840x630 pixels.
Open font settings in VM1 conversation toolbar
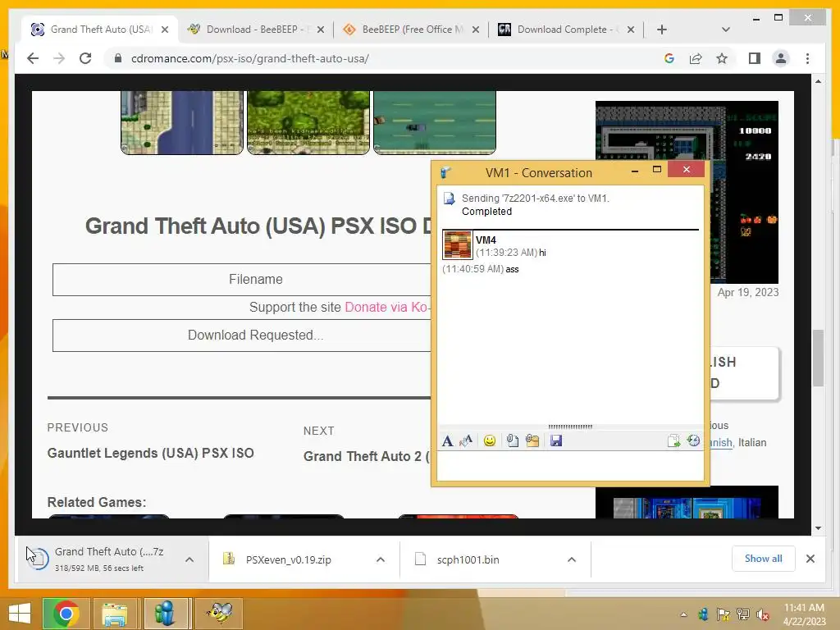pyautogui.click(x=447, y=441)
